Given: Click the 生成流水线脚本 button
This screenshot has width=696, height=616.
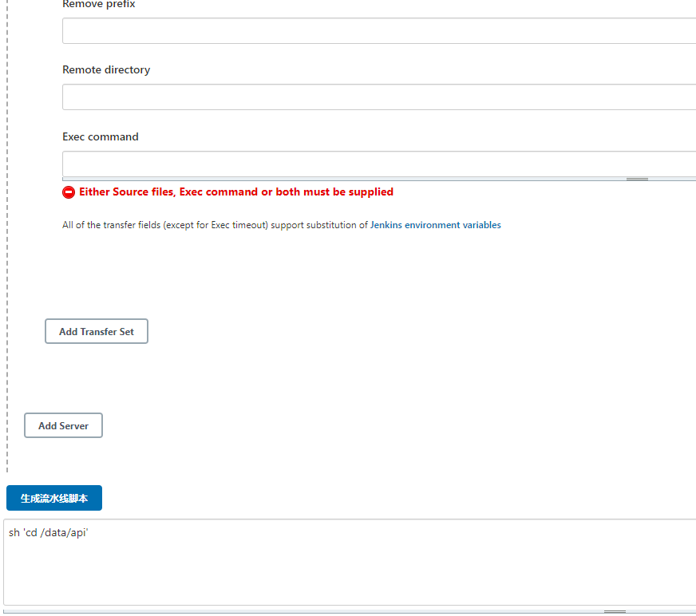Looking at the screenshot, I should (54, 498).
